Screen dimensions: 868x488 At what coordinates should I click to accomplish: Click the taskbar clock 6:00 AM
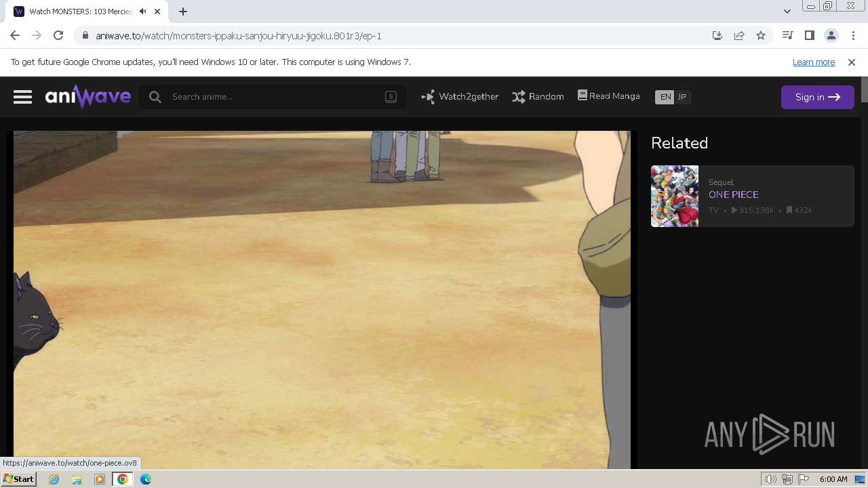833,479
